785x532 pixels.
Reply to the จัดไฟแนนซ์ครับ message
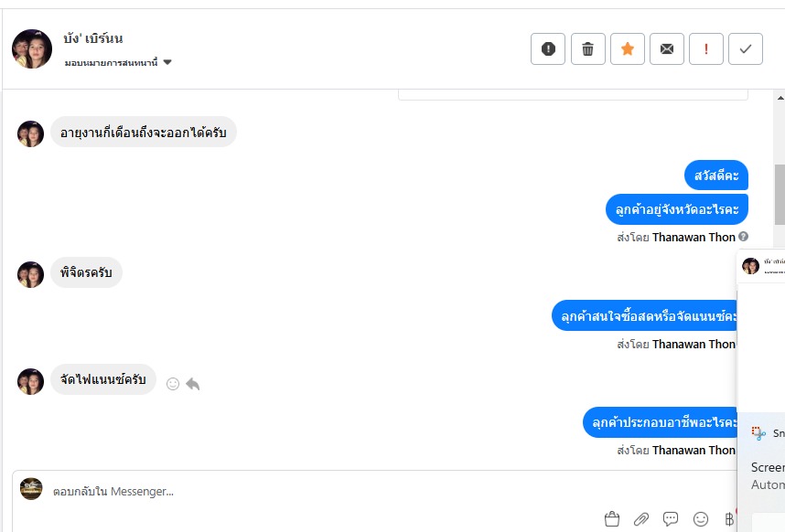coord(193,384)
